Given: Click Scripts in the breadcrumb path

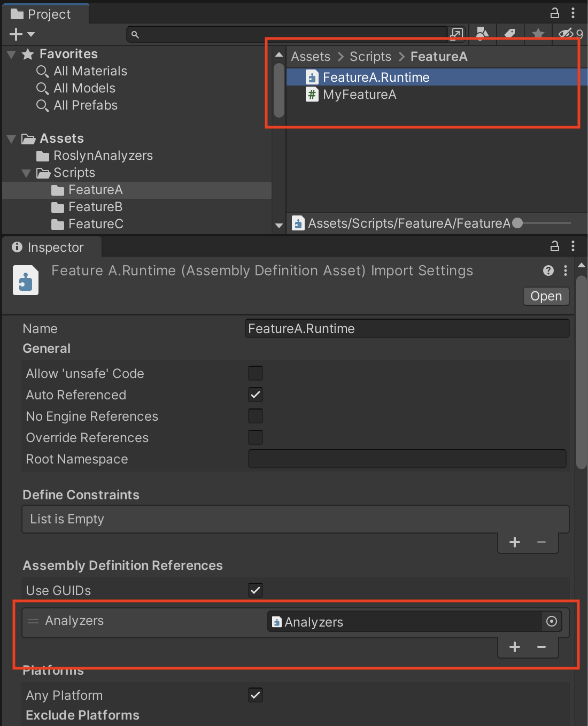Looking at the screenshot, I should 370,57.
